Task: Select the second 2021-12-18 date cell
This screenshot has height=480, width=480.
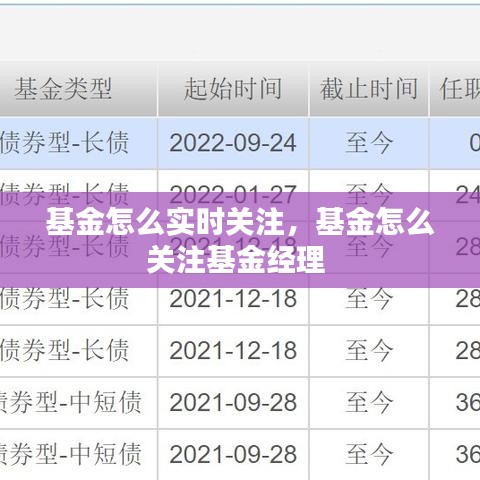Action: tap(233, 350)
